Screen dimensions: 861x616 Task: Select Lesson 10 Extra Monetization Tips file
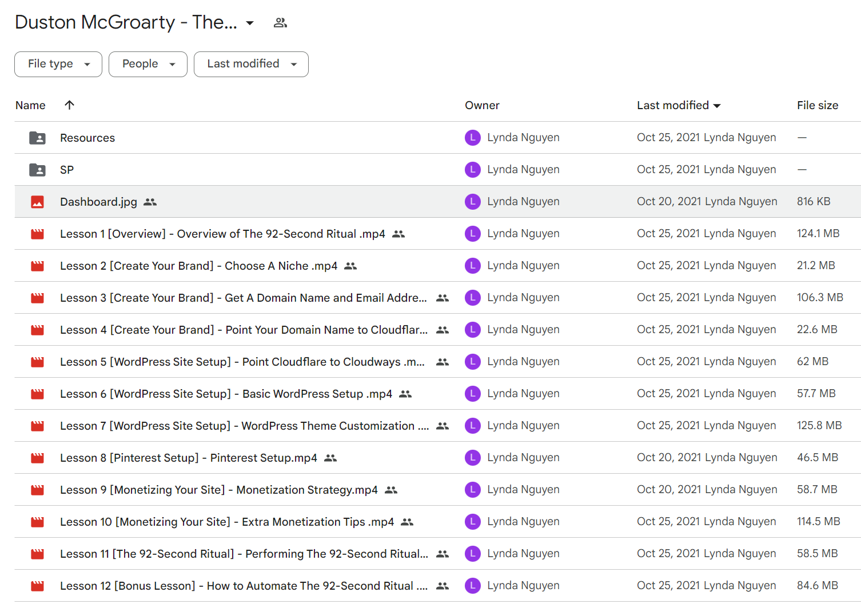227,522
